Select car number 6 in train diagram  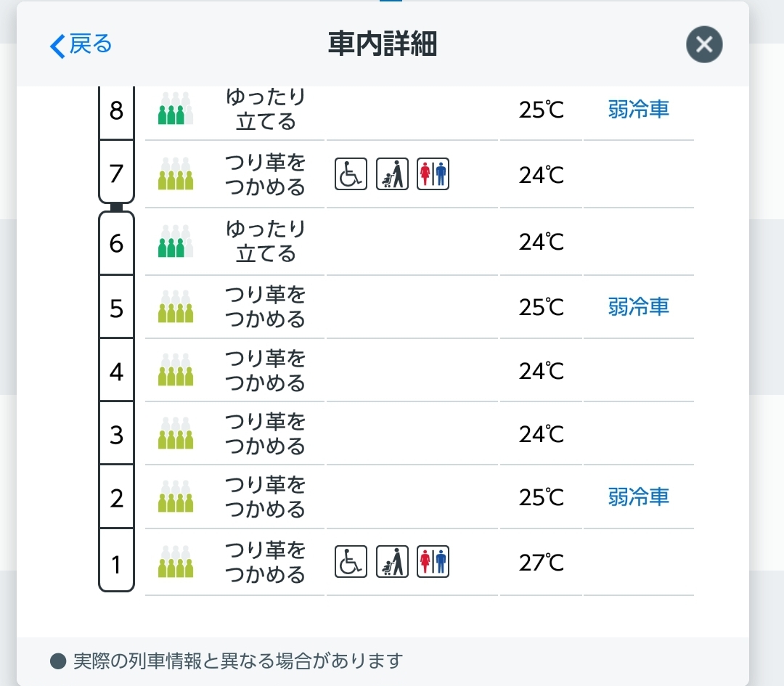(x=116, y=243)
